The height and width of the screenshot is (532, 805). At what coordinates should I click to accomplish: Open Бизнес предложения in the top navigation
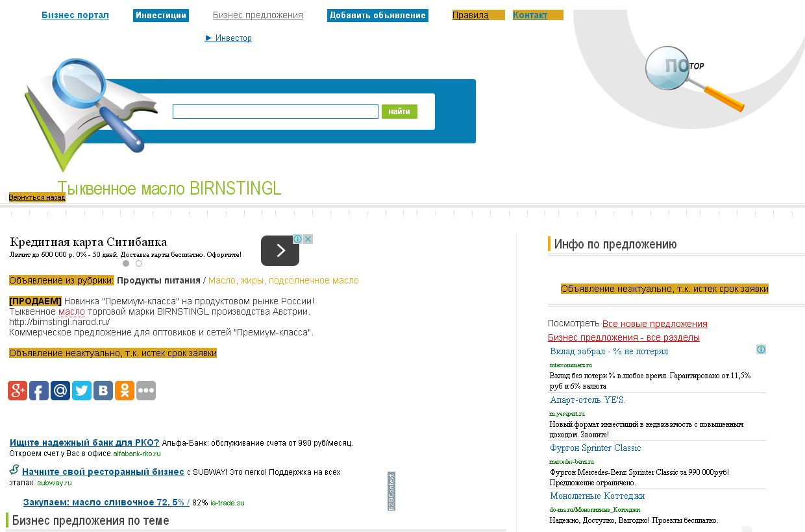258,15
